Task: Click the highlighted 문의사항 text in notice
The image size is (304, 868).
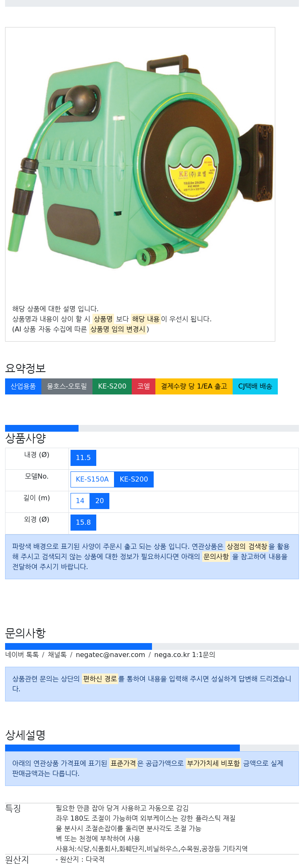Action: [x=216, y=557]
